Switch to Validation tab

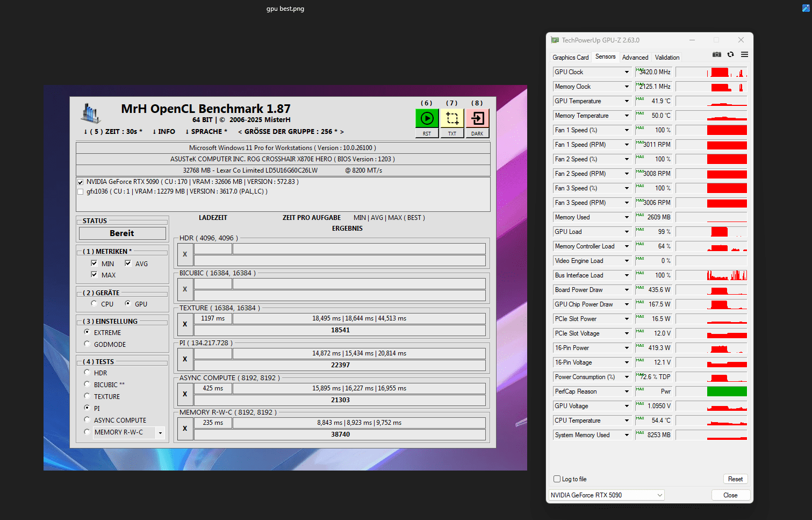[x=667, y=58]
